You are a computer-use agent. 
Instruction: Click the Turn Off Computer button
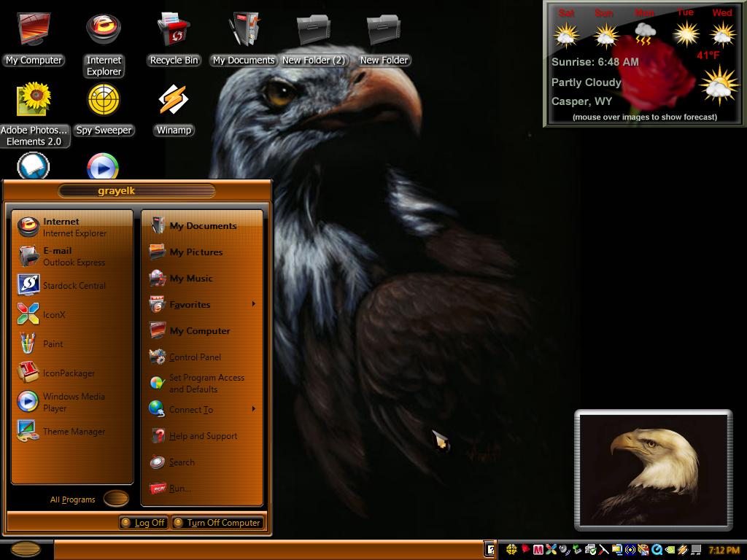point(217,522)
